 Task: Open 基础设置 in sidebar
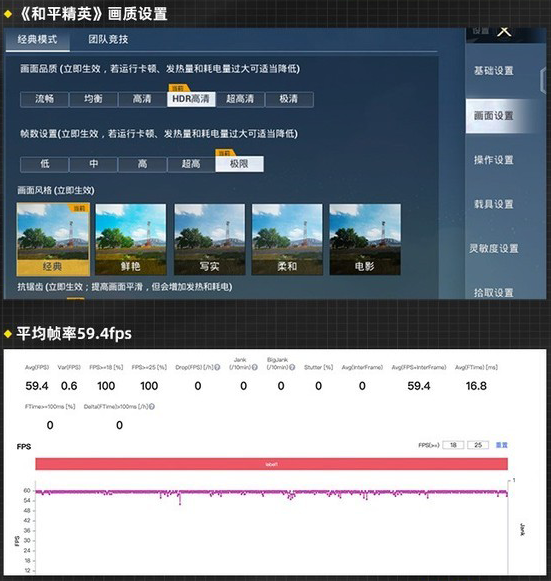click(494, 71)
